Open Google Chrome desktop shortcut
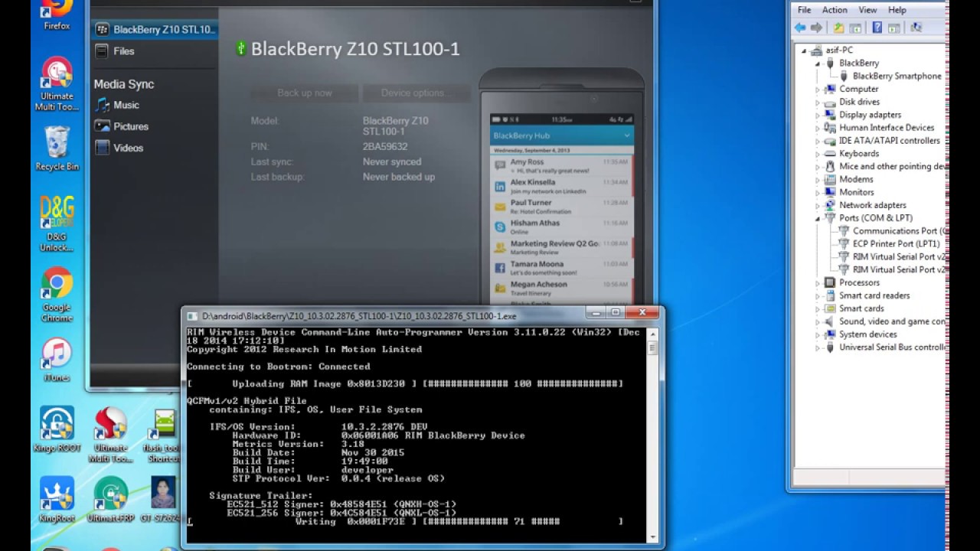 coord(57,295)
